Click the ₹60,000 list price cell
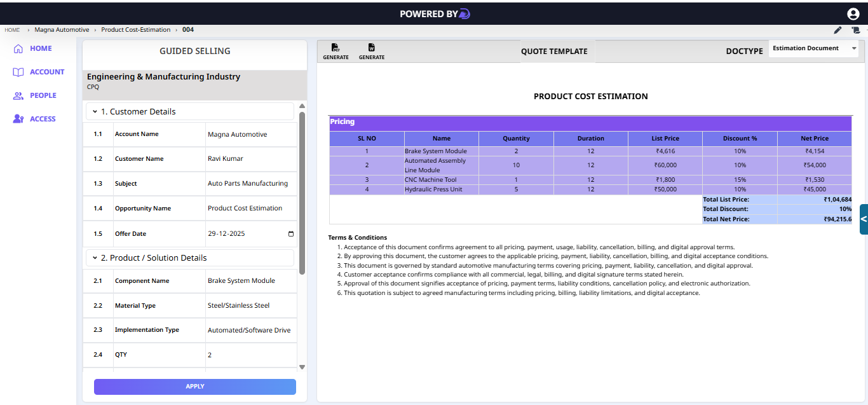Image resolution: width=868 pixels, height=405 pixels. 665,165
